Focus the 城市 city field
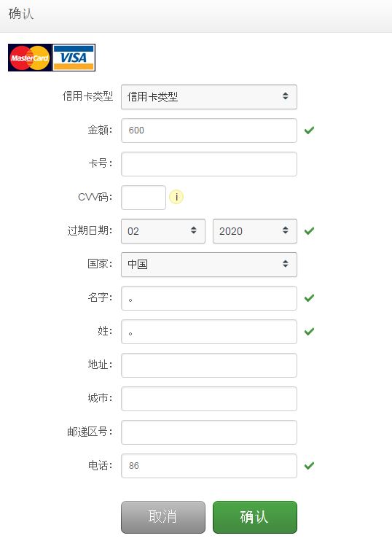This screenshot has width=392, height=549. pos(209,399)
